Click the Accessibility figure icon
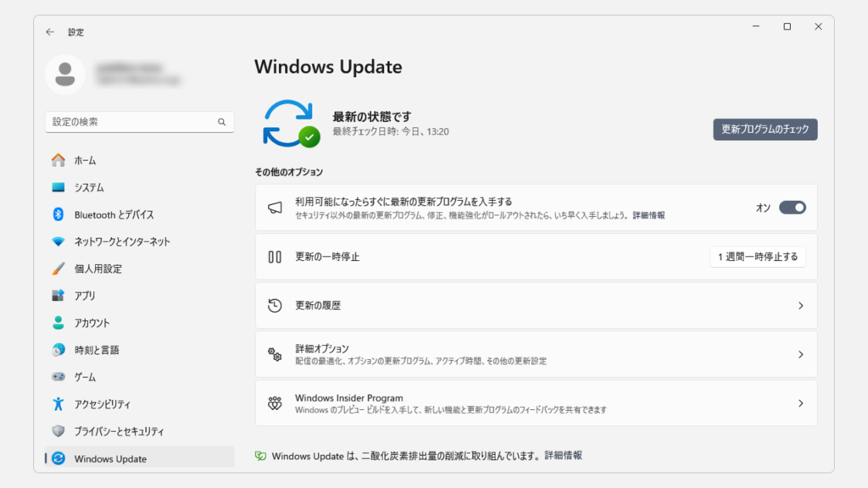The width and height of the screenshot is (868, 488). (x=58, y=404)
